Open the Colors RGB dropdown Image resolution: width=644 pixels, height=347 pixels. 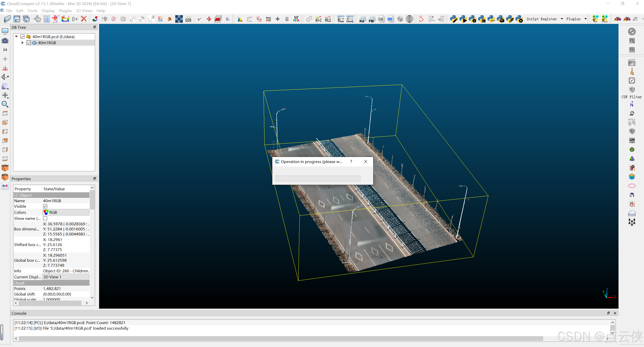(66, 212)
